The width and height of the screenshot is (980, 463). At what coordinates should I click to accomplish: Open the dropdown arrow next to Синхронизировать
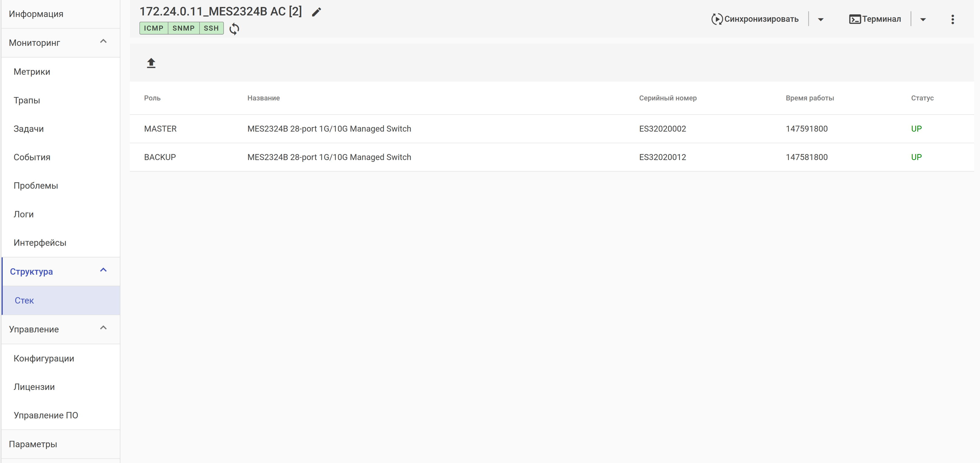820,19
